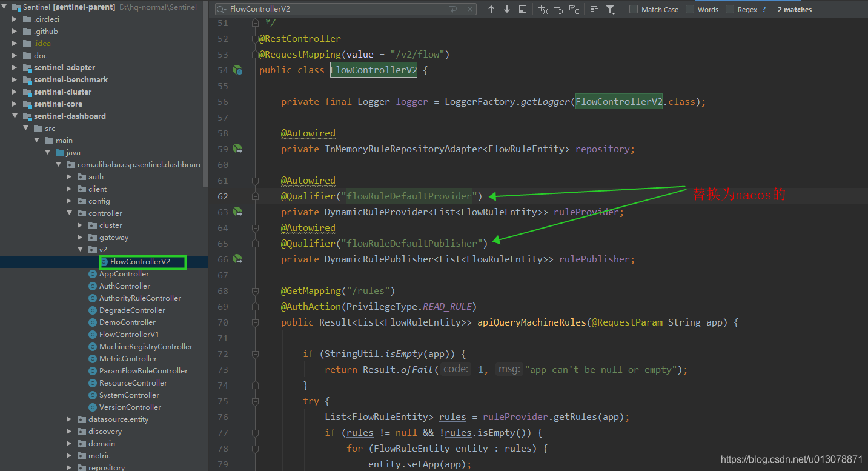The height and width of the screenshot is (471, 868).
Task: Click the java source folder icon
Action: (x=60, y=152)
